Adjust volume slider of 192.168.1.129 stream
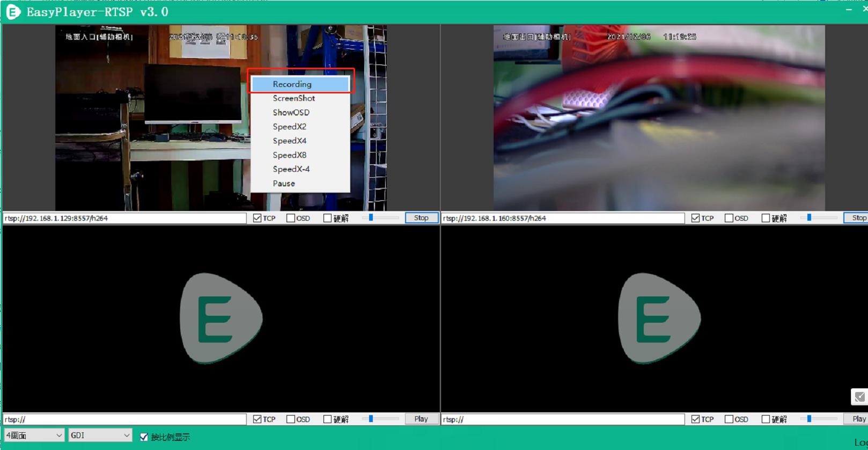Viewport: 868px width, 450px height. (381, 218)
